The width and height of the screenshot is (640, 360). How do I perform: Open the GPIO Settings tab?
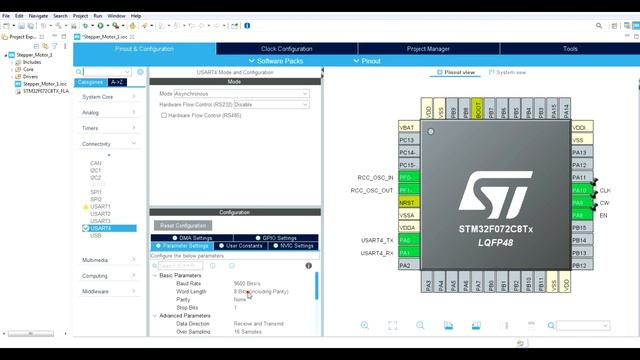(x=276, y=238)
